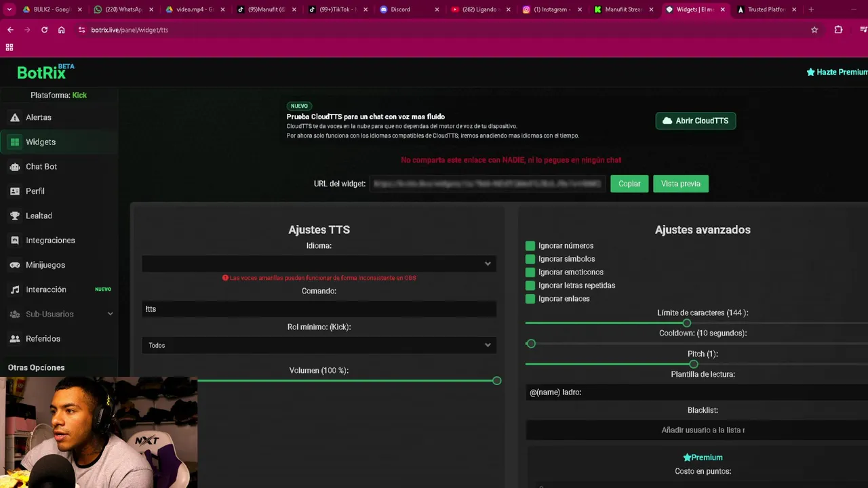
Task: Click the Cooldown slider handle
Action: pos(531,344)
